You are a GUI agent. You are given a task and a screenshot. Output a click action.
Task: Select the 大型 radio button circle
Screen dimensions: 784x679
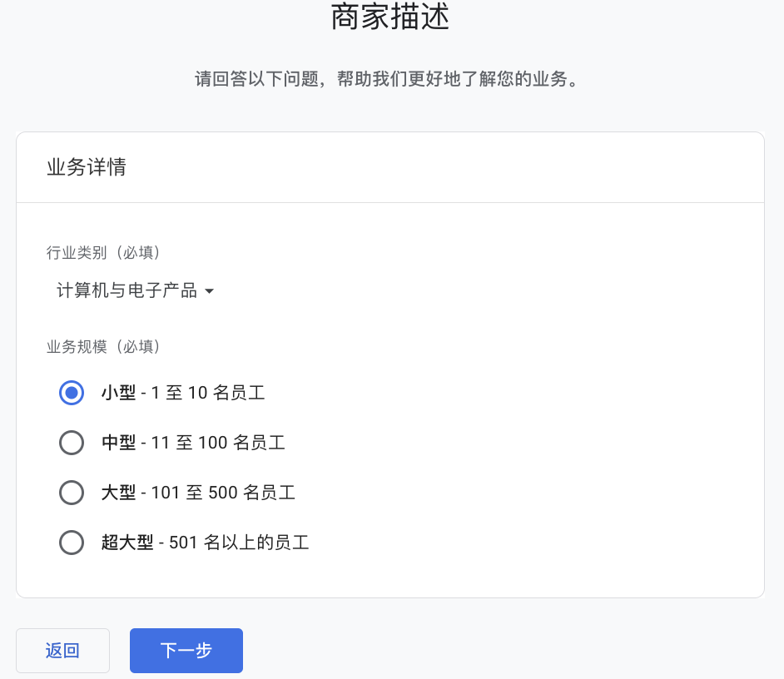point(72,493)
